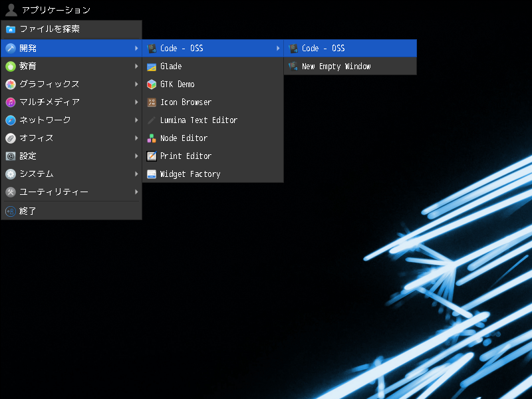This screenshot has height=399, width=532.
Task: Expand the マルチメディア submenu arrow
Action: pos(136,102)
